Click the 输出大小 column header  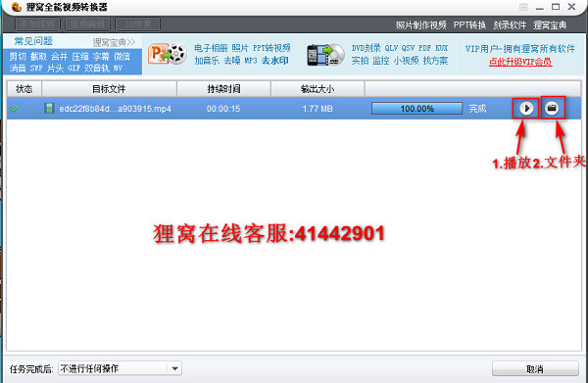[x=318, y=89]
